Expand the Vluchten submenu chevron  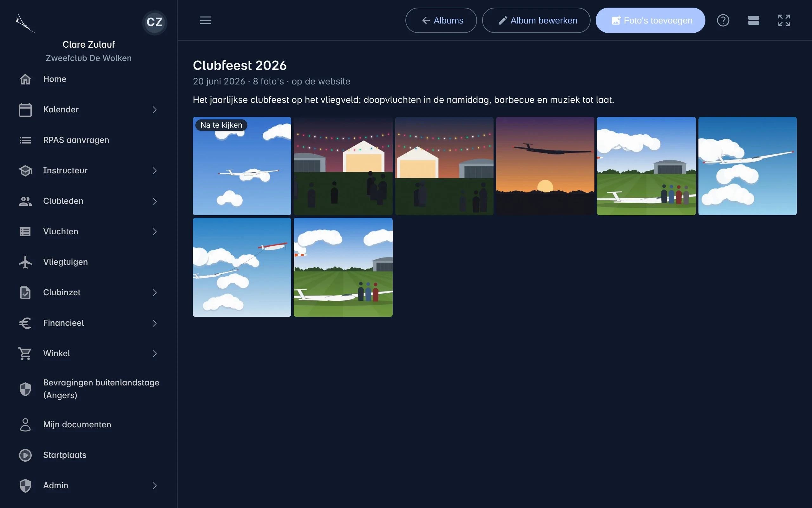point(154,232)
